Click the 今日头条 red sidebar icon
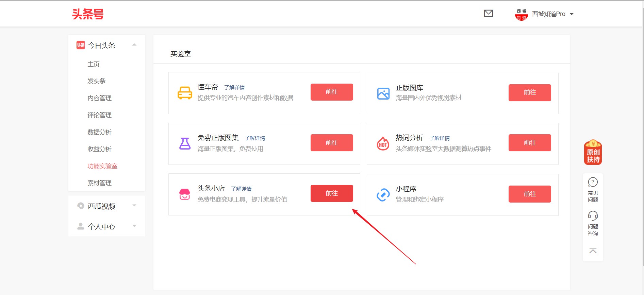Image resolution: width=644 pixels, height=295 pixels. tap(81, 45)
